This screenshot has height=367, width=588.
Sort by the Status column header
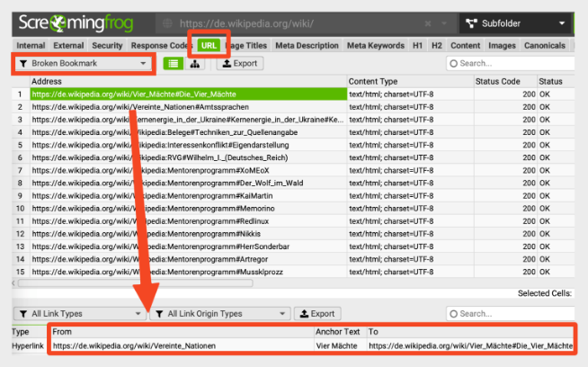556,82
